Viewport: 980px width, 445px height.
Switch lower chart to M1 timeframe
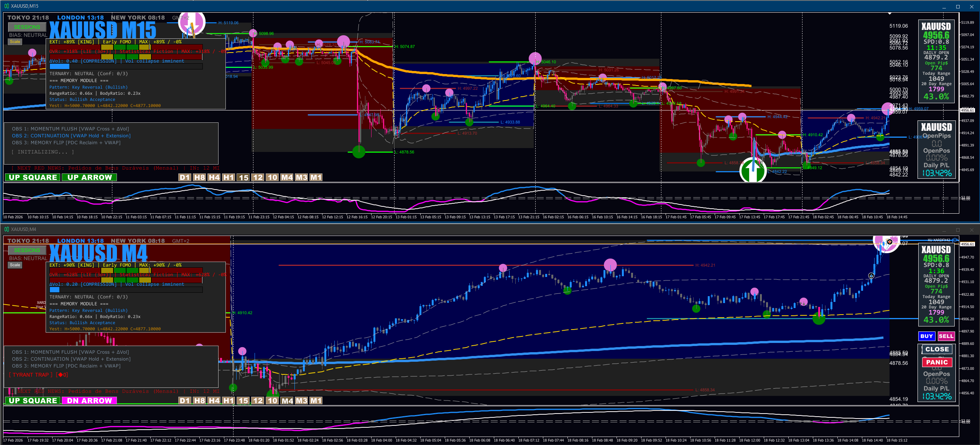(x=316, y=400)
